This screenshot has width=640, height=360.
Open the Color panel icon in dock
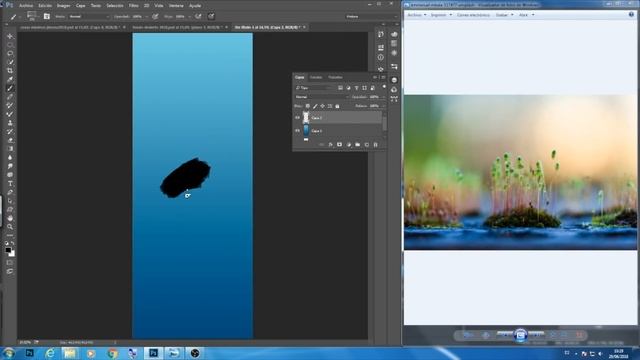point(394,34)
